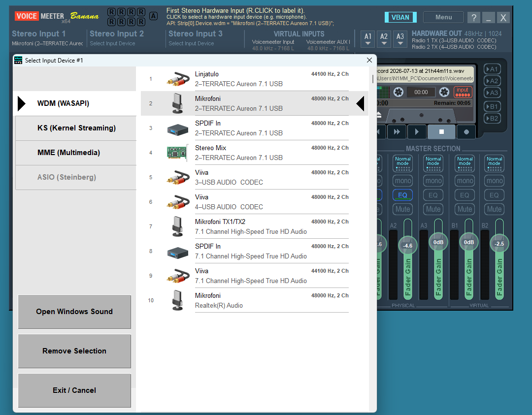Click the recorder stop button

tap(441, 132)
